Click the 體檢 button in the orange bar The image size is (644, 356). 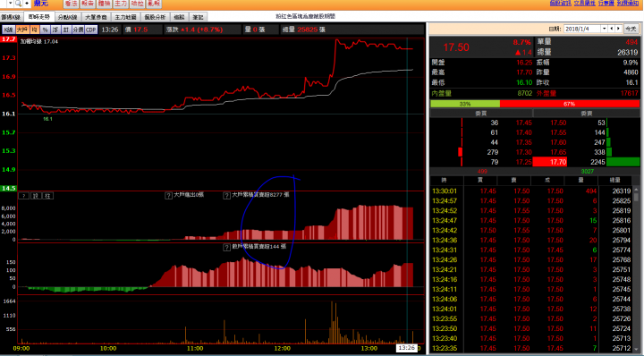[x=104, y=4]
